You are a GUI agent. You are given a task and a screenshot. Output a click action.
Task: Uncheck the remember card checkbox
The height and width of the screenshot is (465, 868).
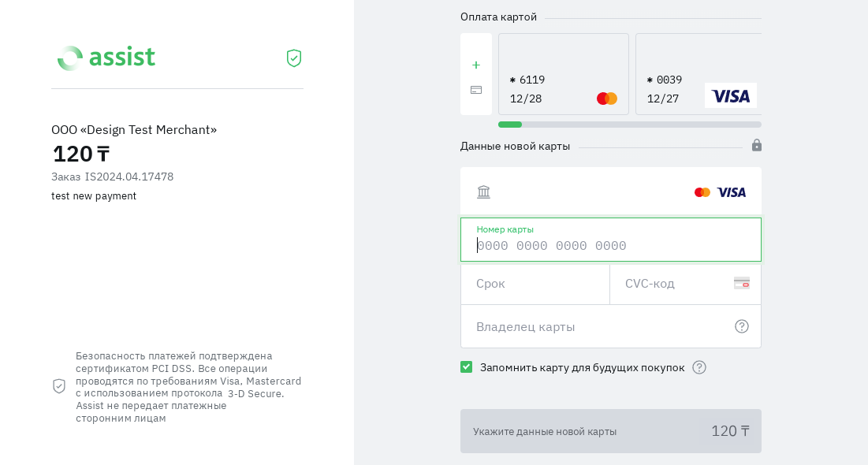click(x=467, y=367)
